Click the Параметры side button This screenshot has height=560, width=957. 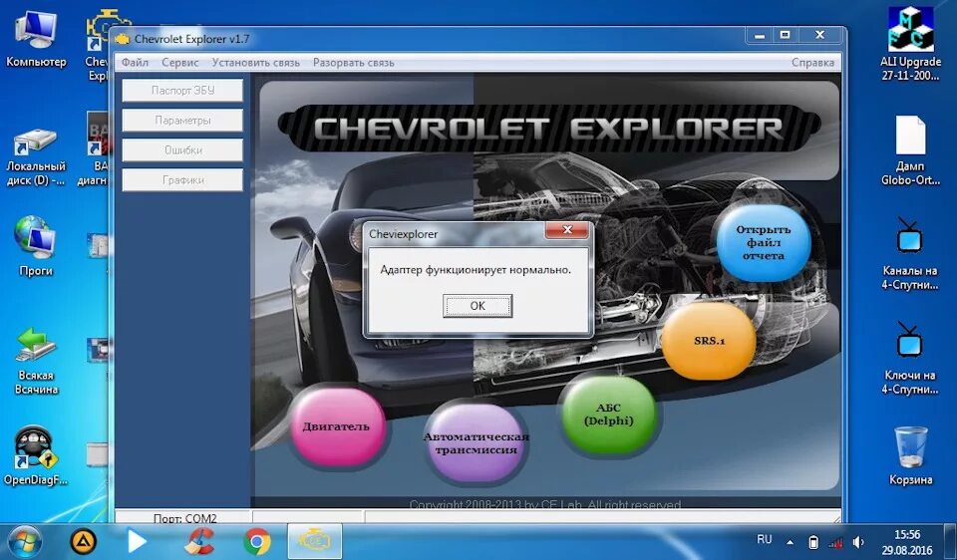(182, 121)
